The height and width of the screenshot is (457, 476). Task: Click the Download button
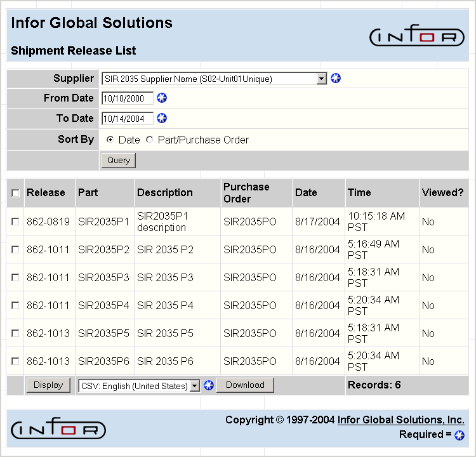click(245, 385)
